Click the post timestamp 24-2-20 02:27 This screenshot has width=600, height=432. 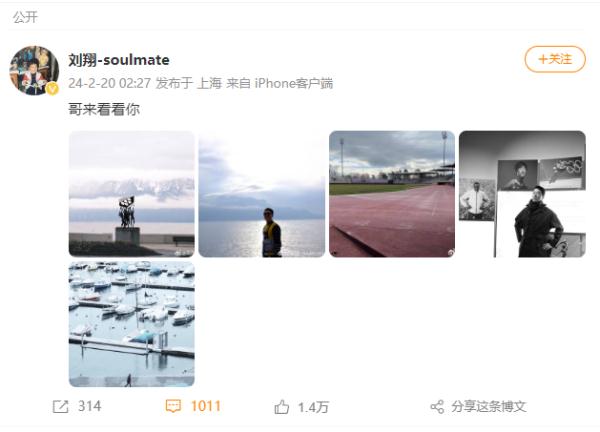109,83
